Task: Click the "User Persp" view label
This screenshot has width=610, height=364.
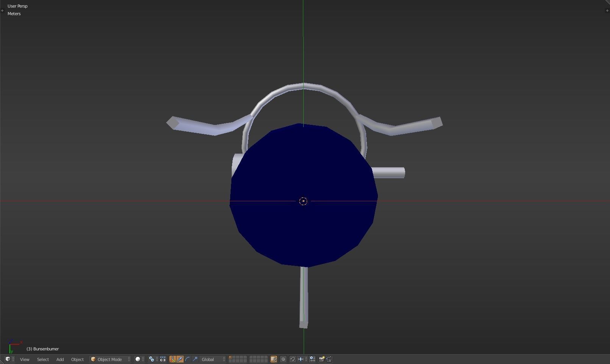Action: (x=17, y=6)
